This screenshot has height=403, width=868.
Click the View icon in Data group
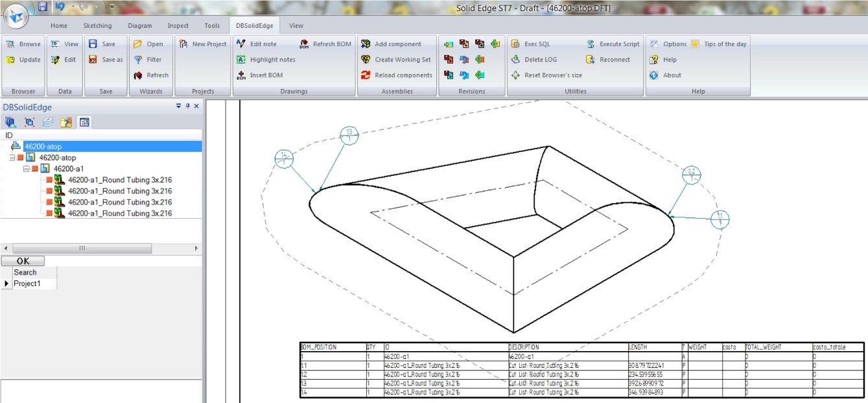pos(56,44)
